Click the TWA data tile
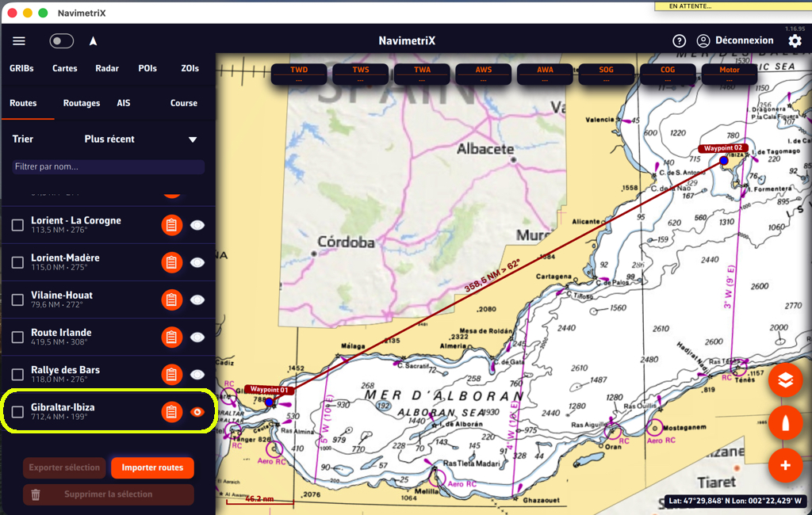This screenshot has height=515, width=812. click(422, 74)
